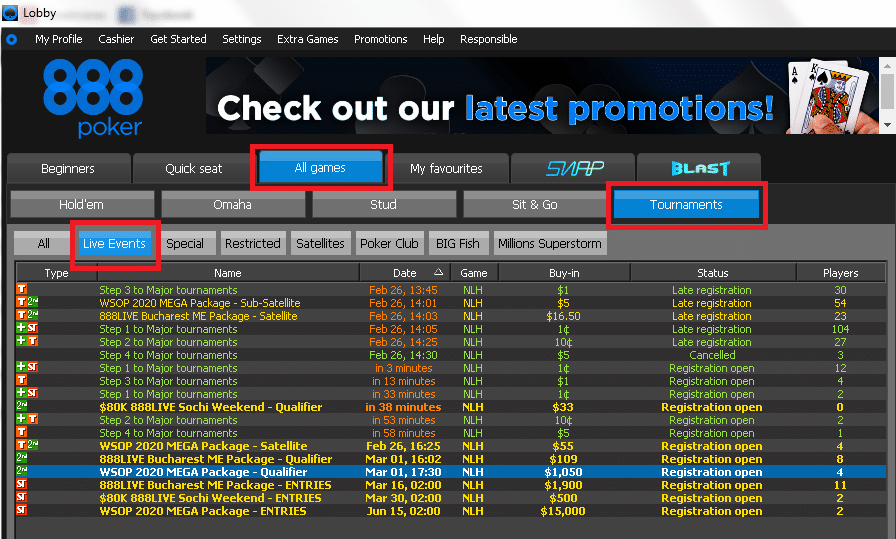
Task: Open the BLAST games tab
Action: point(699,169)
